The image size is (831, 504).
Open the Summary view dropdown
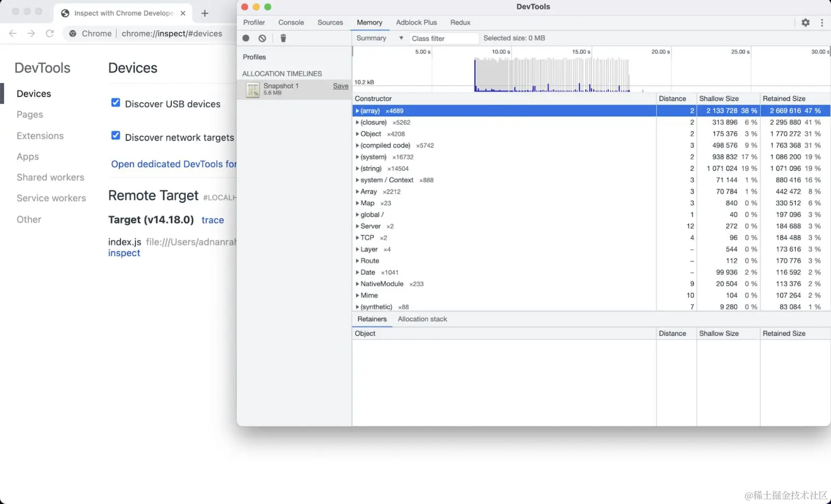pyautogui.click(x=400, y=38)
